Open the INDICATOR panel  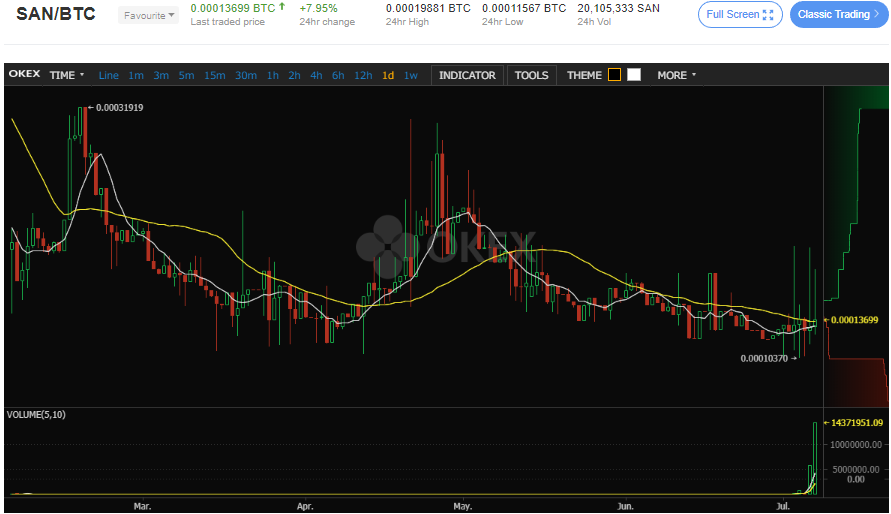[467, 75]
